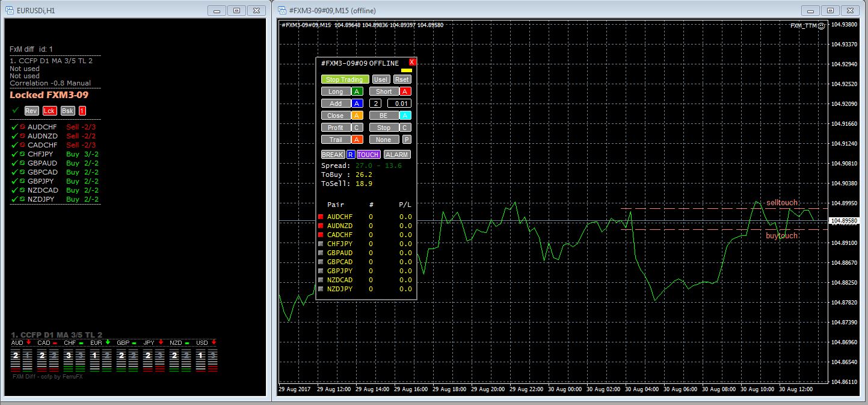This screenshot has height=405, width=868.
Task: Click the Profit button
Action: click(x=336, y=128)
